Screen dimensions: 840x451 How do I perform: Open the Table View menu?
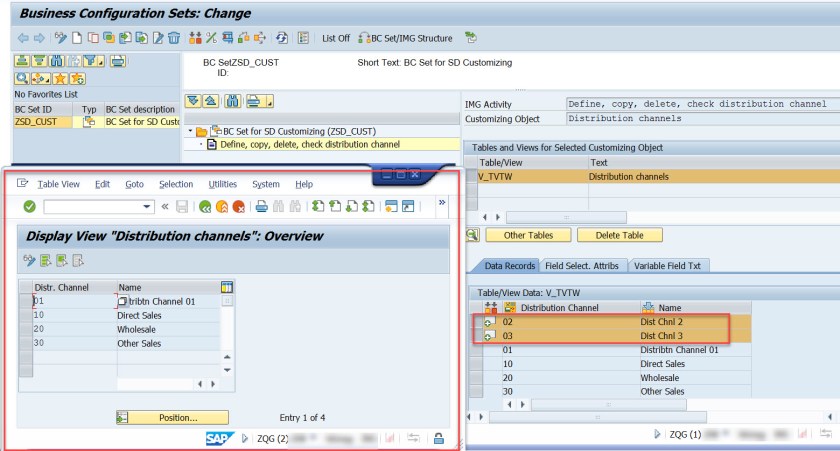click(x=58, y=184)
